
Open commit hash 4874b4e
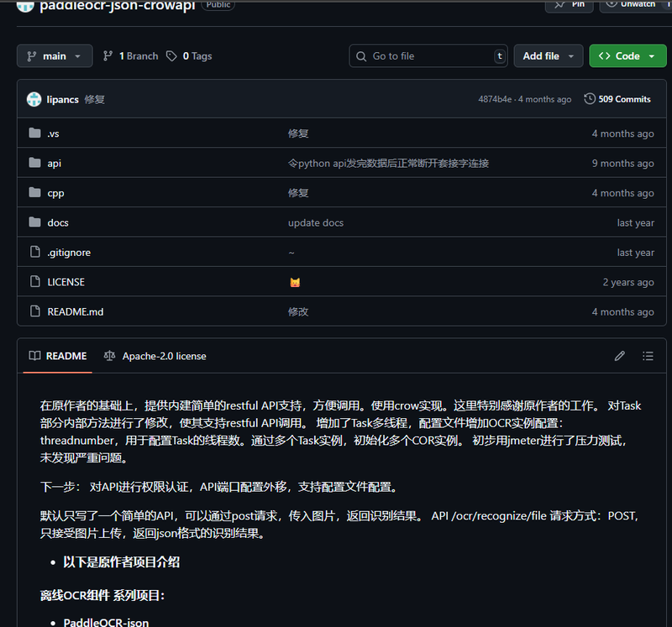[x=495, y=99]
